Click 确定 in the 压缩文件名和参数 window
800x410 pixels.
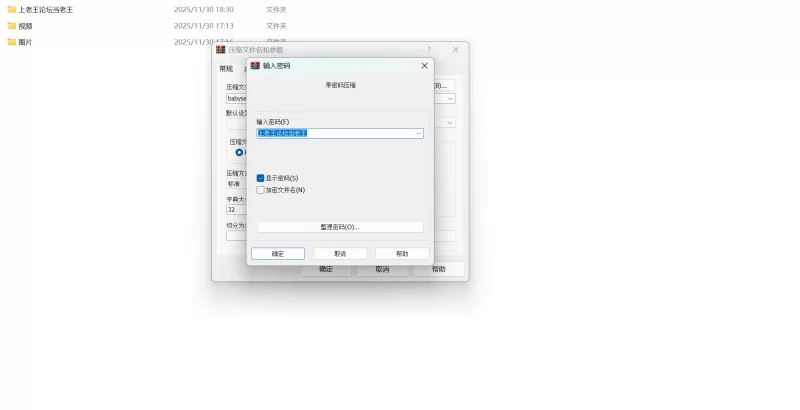click(326, 269)
